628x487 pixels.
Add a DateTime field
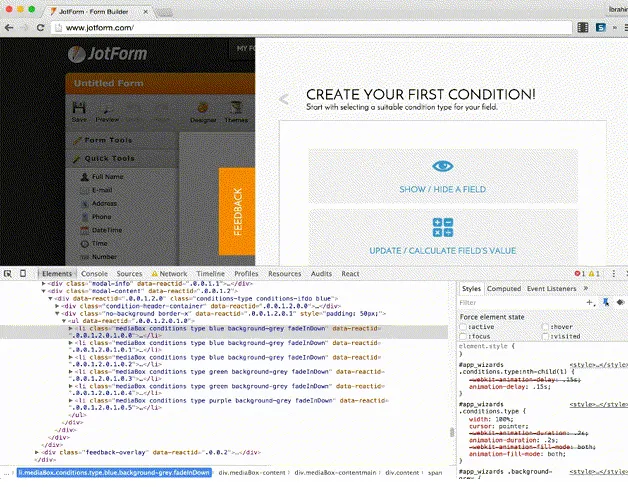pyautogui.click(x=101, y=230)
